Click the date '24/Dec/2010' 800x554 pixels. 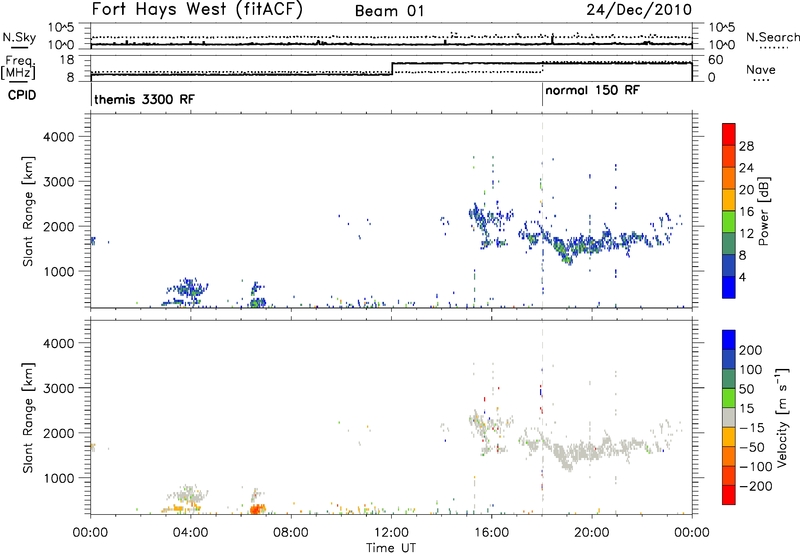coord(639,10)
